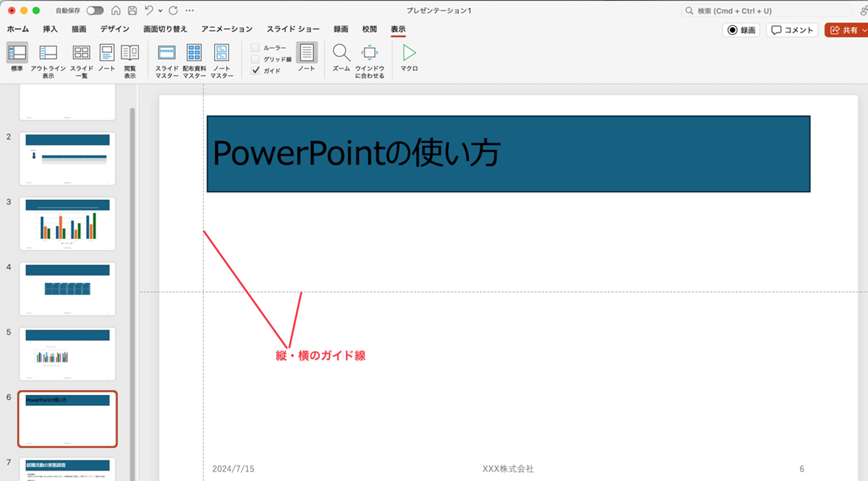Open more quick access options (…)
The width and height of the screenshot is (868, 481).
(x=190, y=10)
